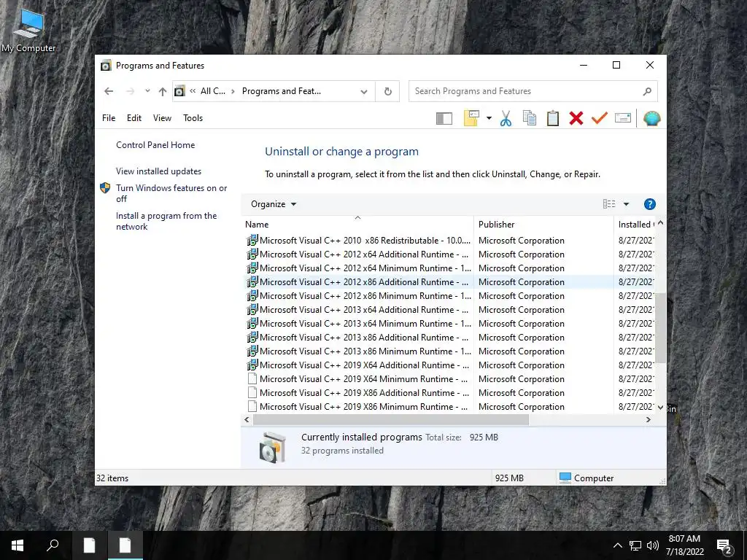Open the recent locations dropdown chevron
Screen dimensions: 747x560
(147, 90)
